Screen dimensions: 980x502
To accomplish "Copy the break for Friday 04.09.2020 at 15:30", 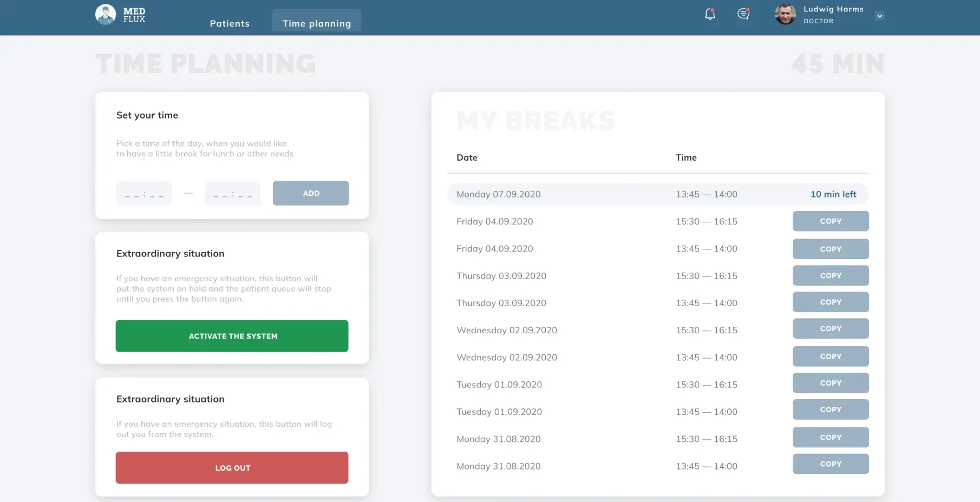I will tap(831, 221).
